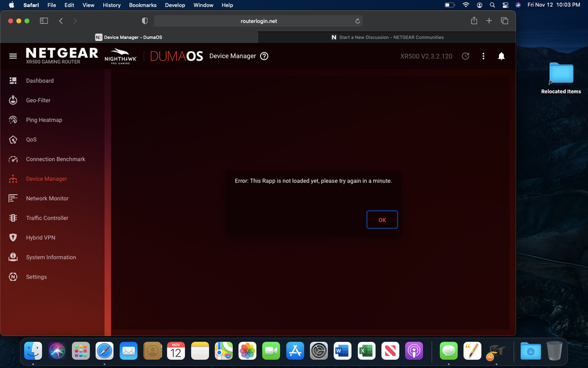Open the File menu
The width and height of the screenshot is (588, 368).
[52, 5]
